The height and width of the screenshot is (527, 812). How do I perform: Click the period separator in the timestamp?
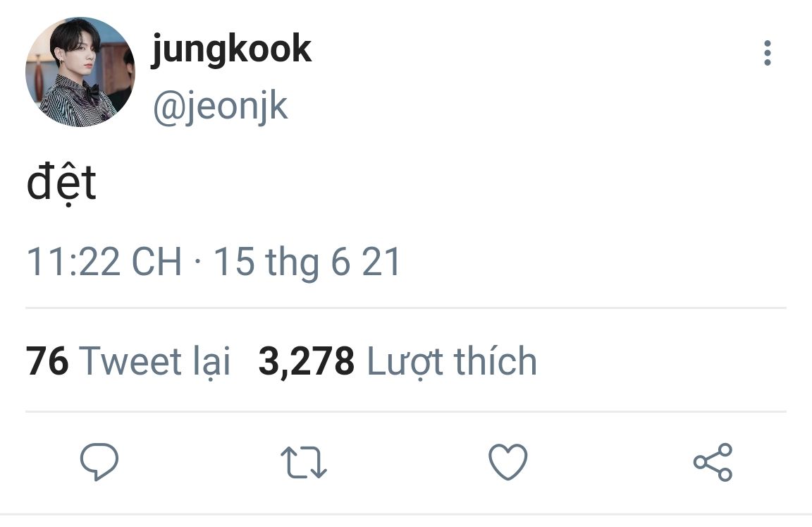(x=197, y=262)
